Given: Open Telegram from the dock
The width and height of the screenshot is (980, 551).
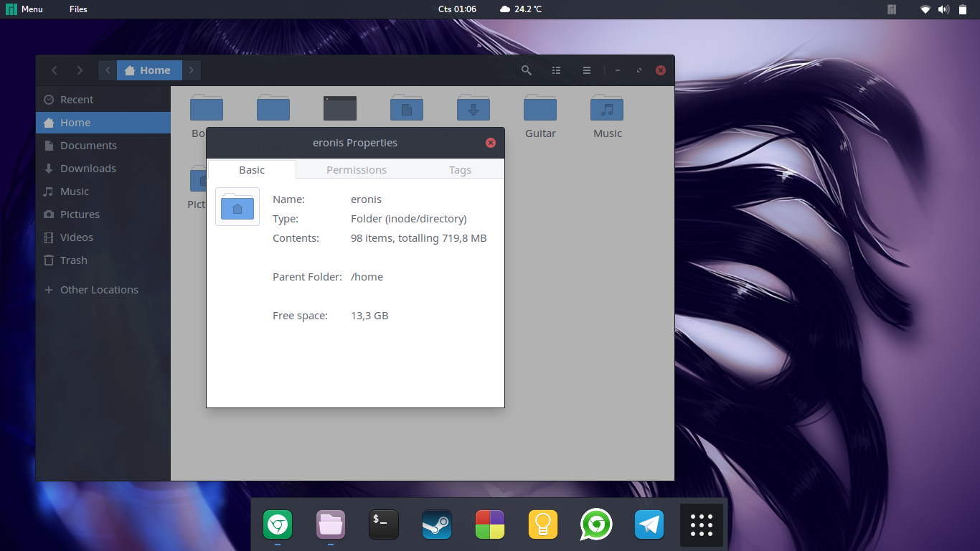Looking at the screenshot, I should click(649, 525).
